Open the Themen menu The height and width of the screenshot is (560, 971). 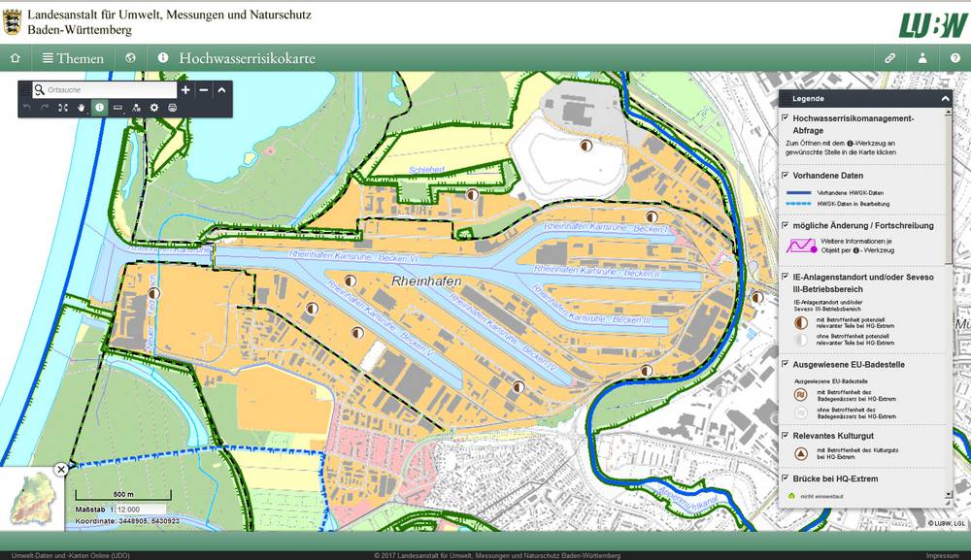click(x=72, y=58)
